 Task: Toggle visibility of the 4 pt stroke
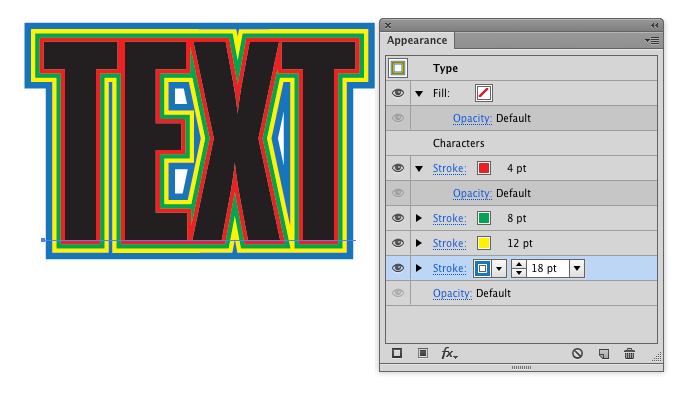pos(398,168)
